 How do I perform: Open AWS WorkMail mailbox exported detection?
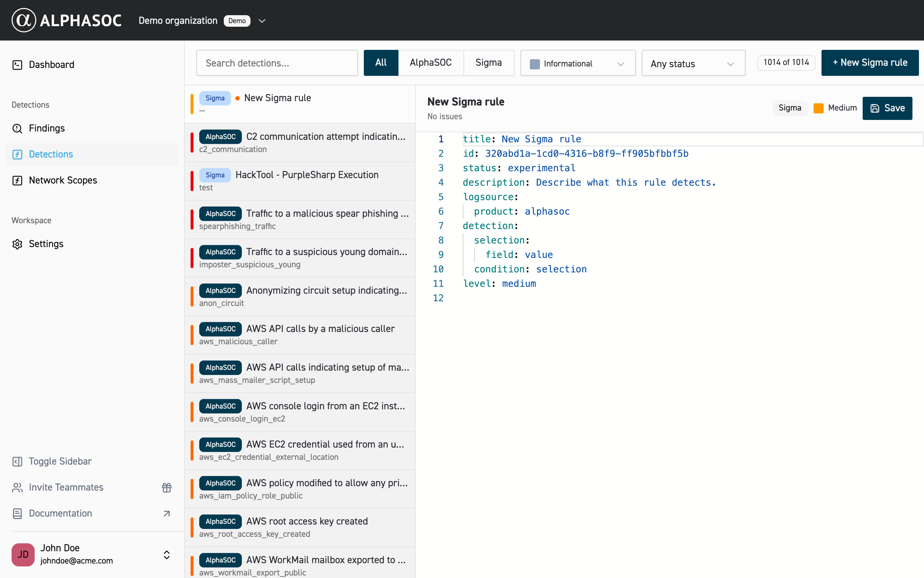tap(300, 563)
